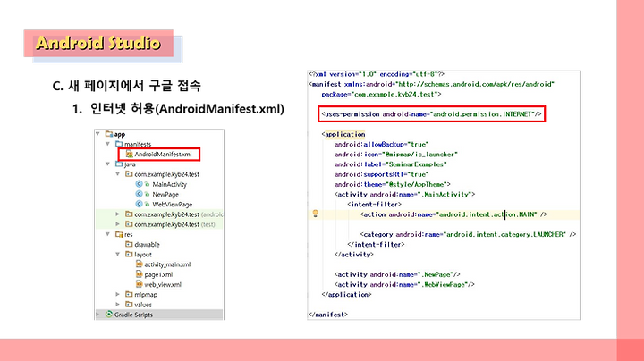The width and height of the screenshot is (644, 361).
Task: Click the java folder icon
Action: pos(119,164)
